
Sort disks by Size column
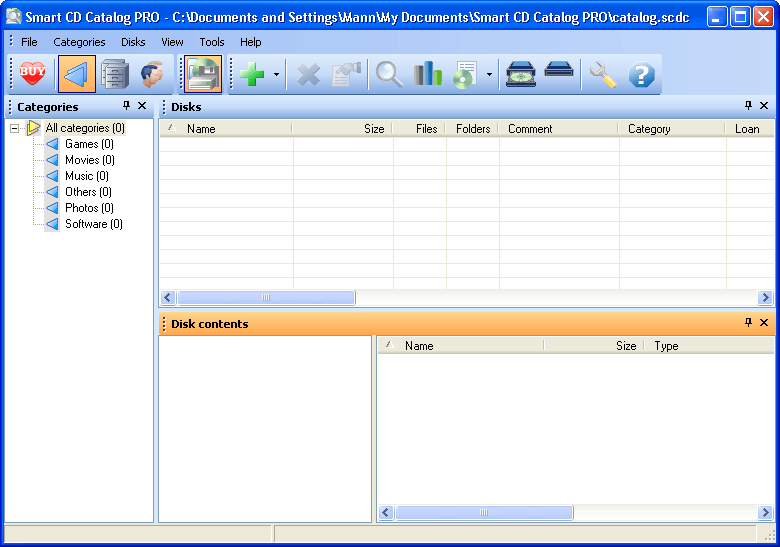342,129
